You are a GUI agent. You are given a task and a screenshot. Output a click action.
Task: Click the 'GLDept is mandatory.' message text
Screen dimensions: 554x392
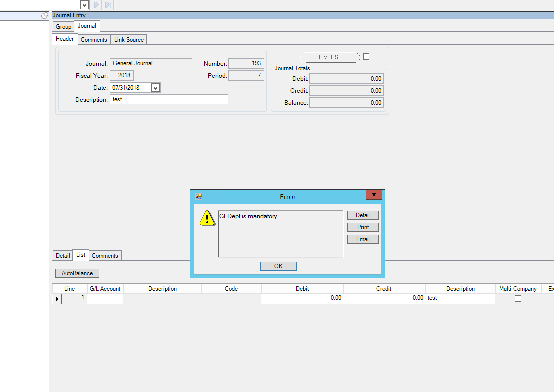click(249, 216)
